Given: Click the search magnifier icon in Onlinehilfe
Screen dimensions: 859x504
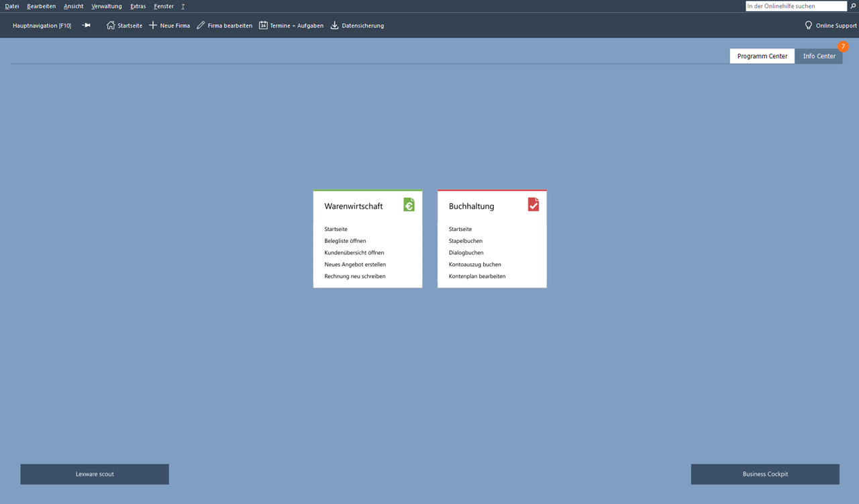Looking at the screenshot, I should point(853,6).
